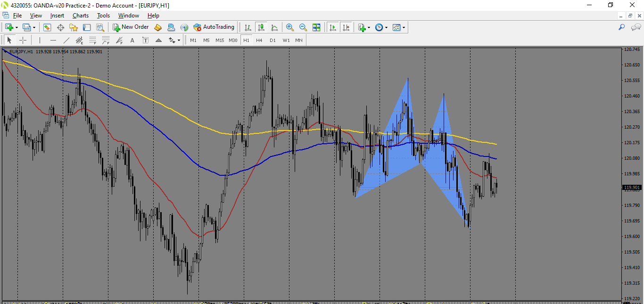Zoom out on the chart
This screenshot has width=644, height=304.
(303, 27)
